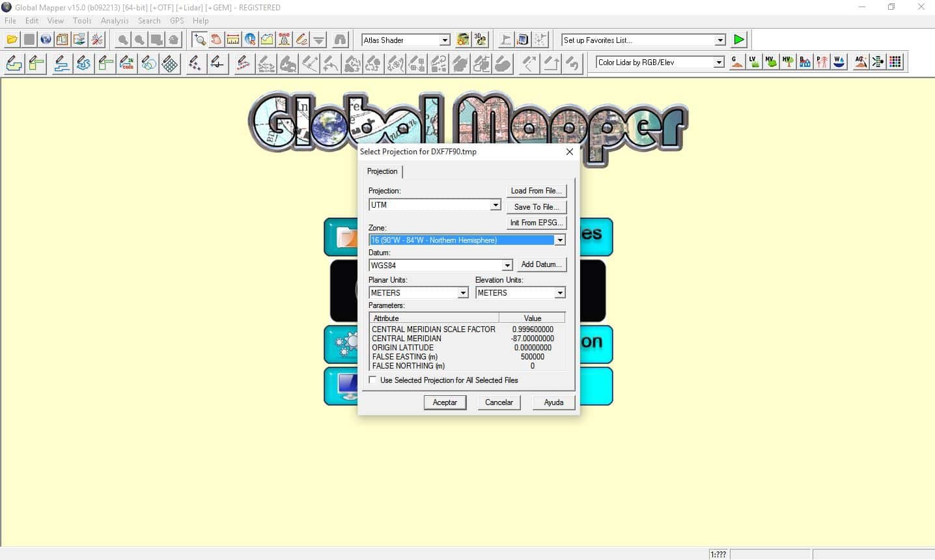Select the Feature Info tool
This screenshot has width=935, height=560.
click(x=250, y=40)
